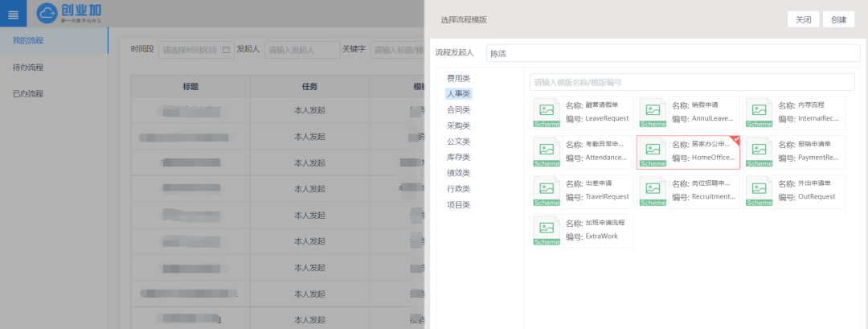Focus the template name search field

[691, 82]
